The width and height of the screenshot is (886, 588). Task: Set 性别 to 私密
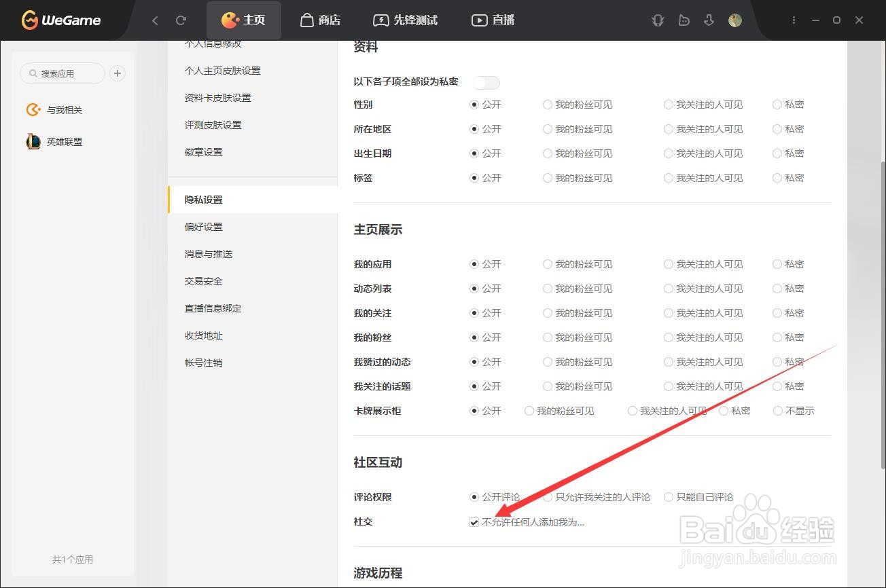click(777, 105)
